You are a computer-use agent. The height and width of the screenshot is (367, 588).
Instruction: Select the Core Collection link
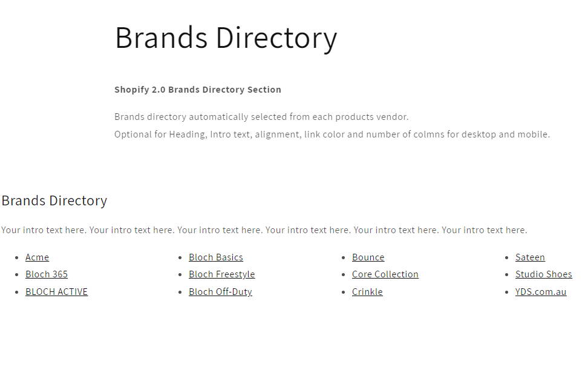385,274
